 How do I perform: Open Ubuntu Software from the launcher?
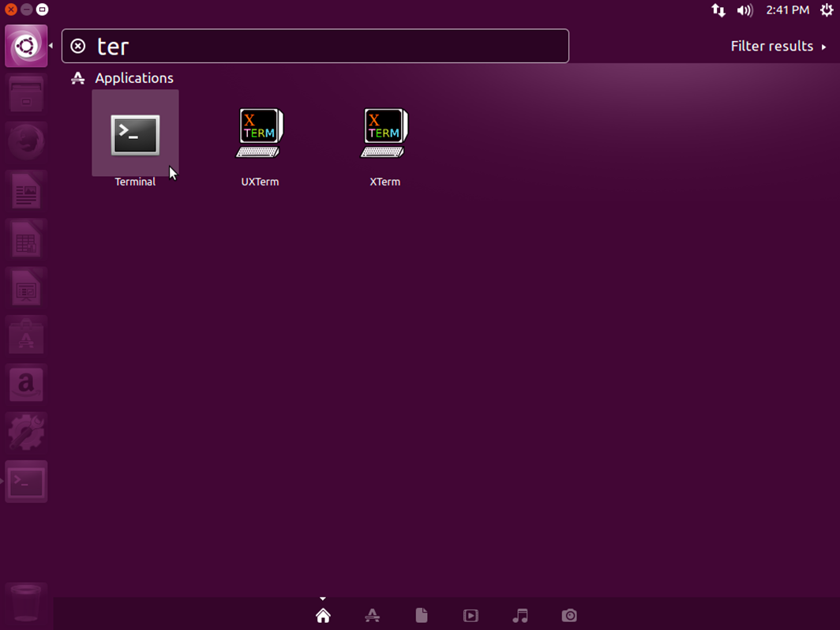[26, 336]
